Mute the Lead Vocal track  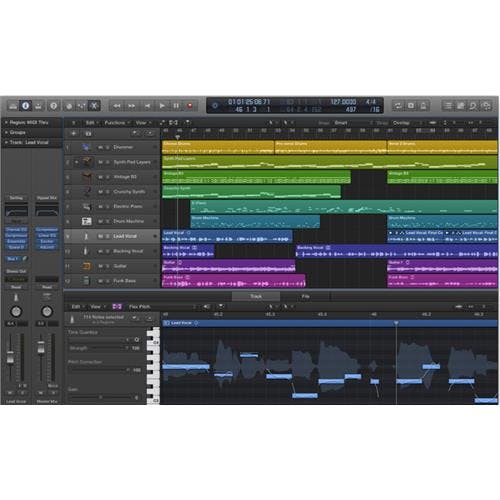[100, 236]
